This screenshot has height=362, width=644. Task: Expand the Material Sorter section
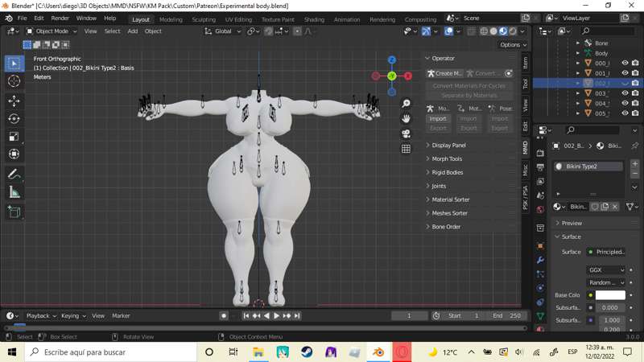(451, 200)
